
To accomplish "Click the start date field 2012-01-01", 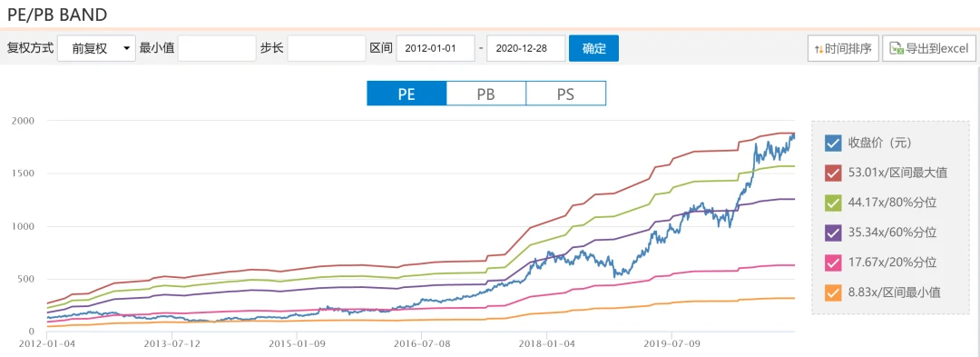I will coord(436,49).
